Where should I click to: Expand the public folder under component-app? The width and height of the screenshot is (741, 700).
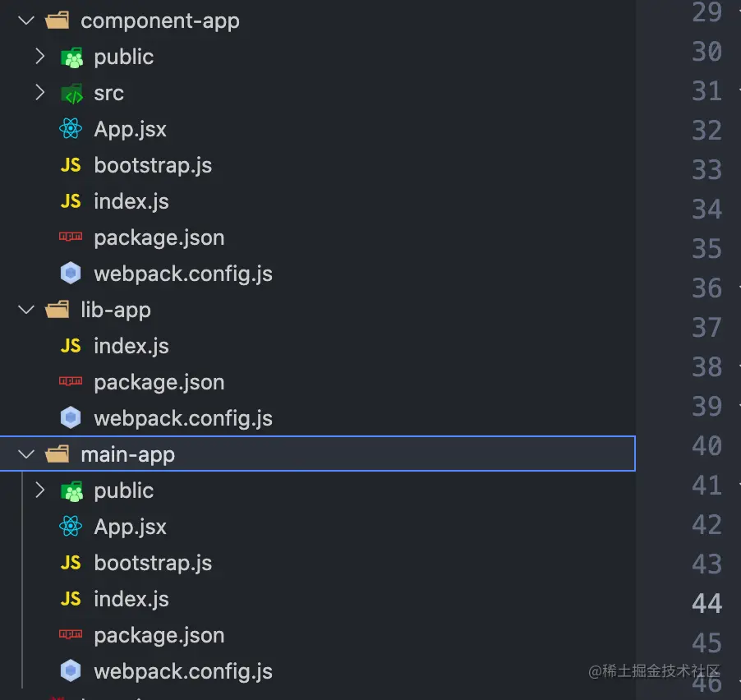(40, 56)
